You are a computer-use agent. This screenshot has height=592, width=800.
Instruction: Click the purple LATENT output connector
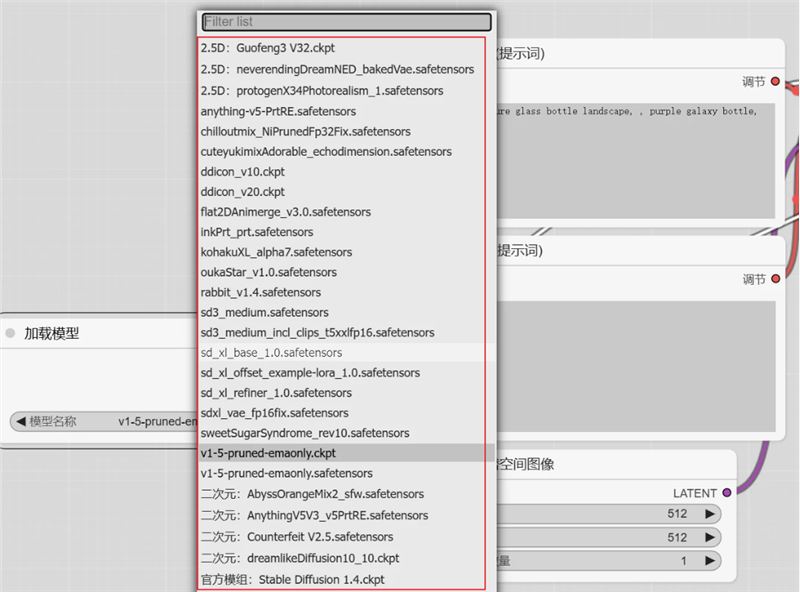[727, 492]
